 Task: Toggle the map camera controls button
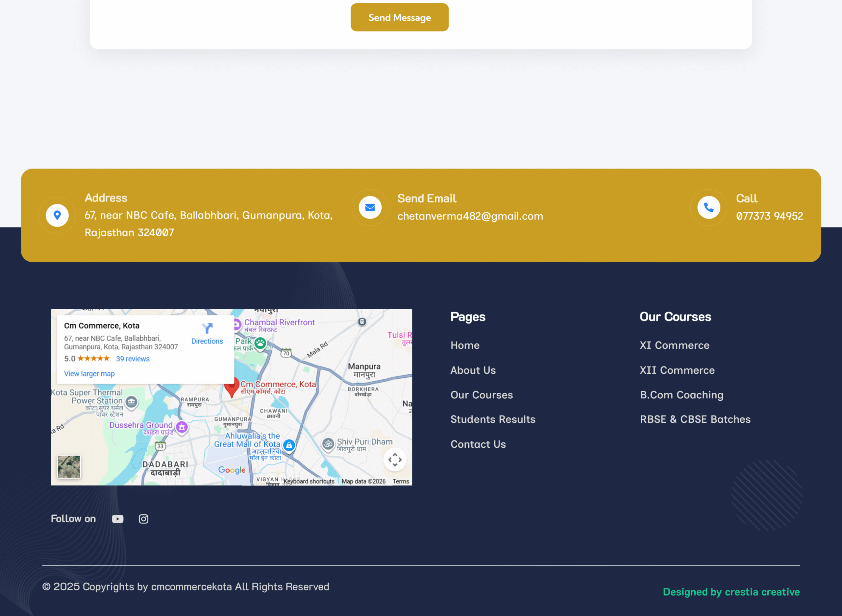coord(395,460)
